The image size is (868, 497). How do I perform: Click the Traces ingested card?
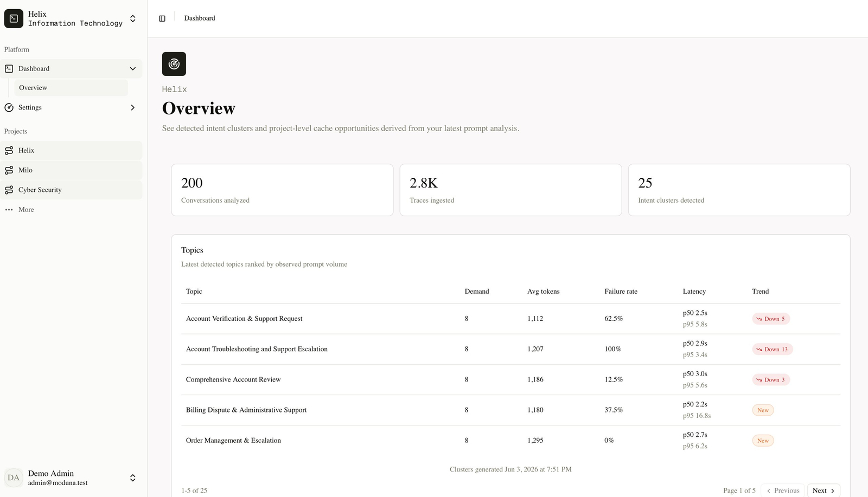510,190
